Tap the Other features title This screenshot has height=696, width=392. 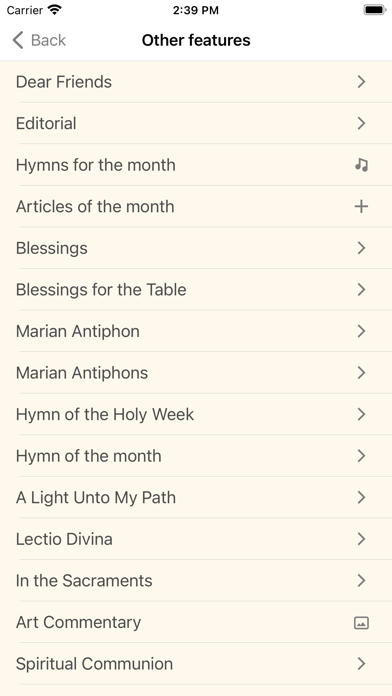[x=196, y=40]
